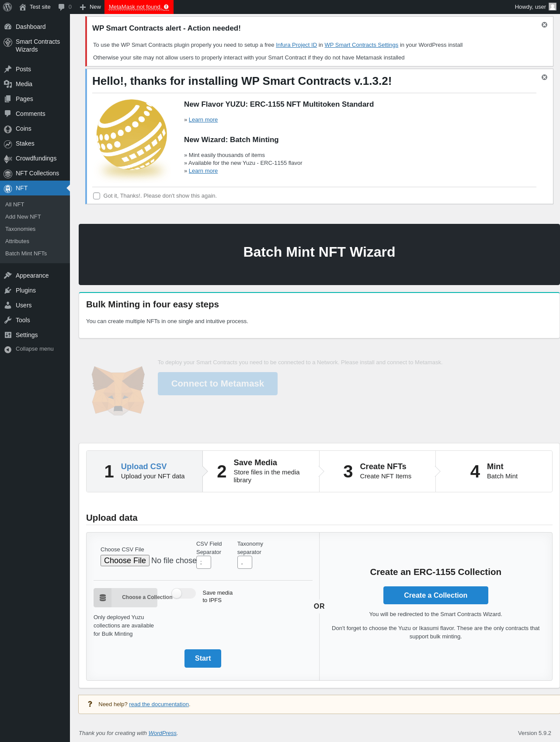Select the Mint Batch Mint step
The image size is (560, 742).
(494, 471)
